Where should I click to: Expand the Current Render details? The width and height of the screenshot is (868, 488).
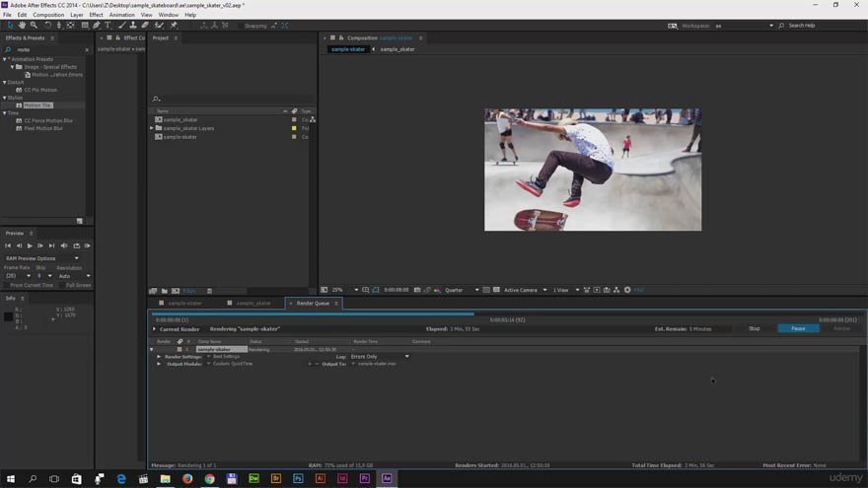tap(155, 329)
